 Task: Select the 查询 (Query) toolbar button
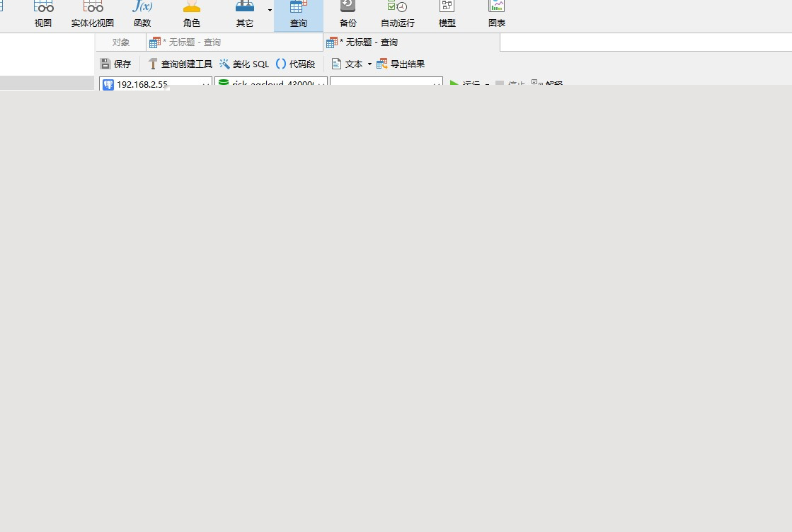tap(299, 13)
